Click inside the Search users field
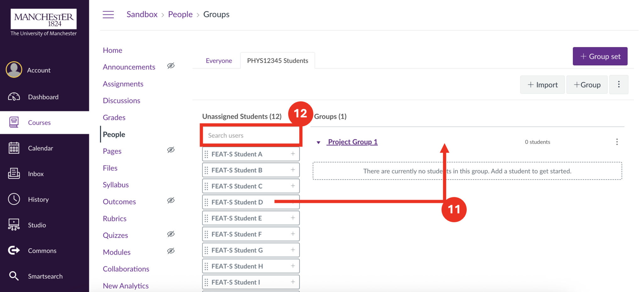644x292 pixels. 251,135
